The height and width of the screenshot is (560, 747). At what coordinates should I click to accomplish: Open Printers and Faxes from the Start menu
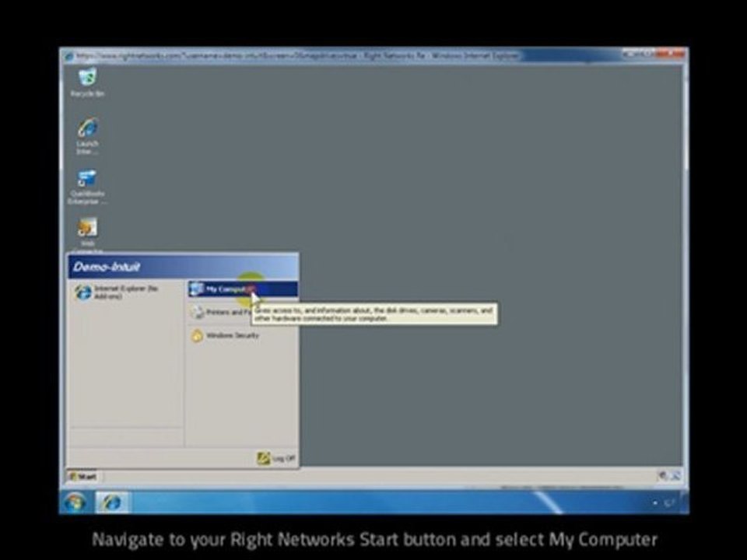[220, 313]
